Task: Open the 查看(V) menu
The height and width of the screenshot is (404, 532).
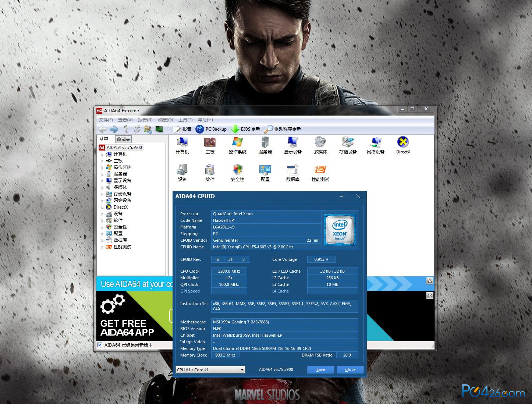Action: [125, 120]
